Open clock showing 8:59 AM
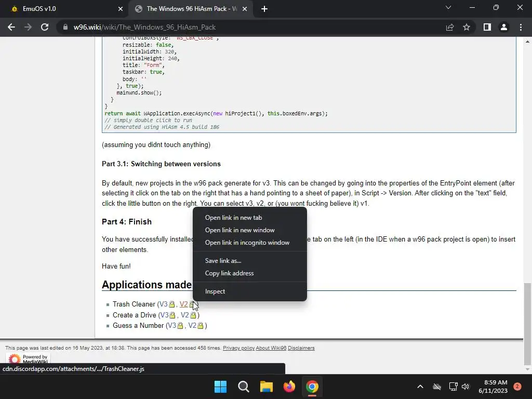Viewport: 532px width, 399px height. (x=493, y=387)
